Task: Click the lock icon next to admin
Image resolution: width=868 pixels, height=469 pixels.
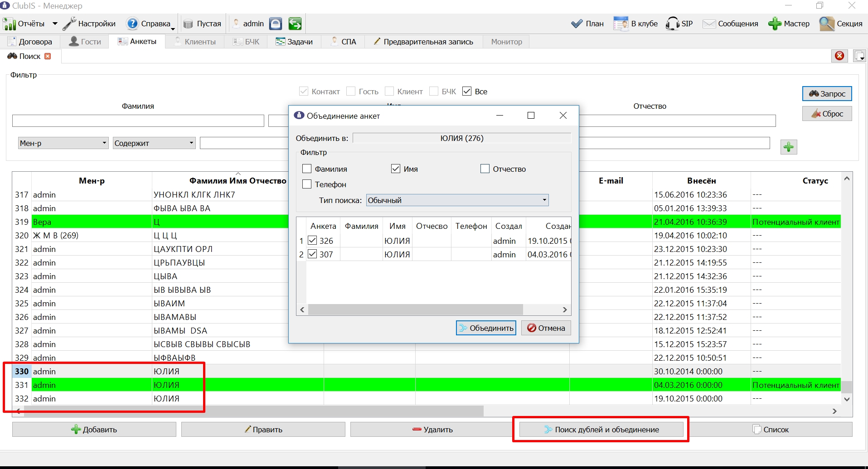Action: [x=276, y=24]
